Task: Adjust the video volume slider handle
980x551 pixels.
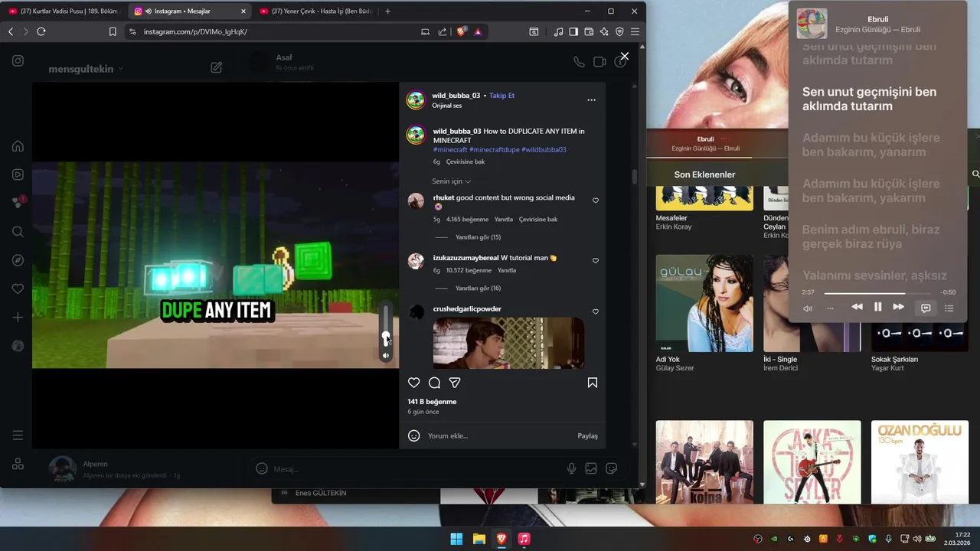Action: [386, 337]
